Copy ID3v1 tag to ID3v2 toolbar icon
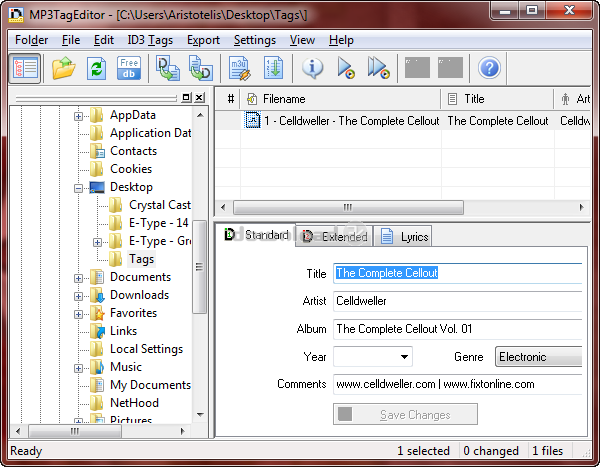 tap(168, 69)
